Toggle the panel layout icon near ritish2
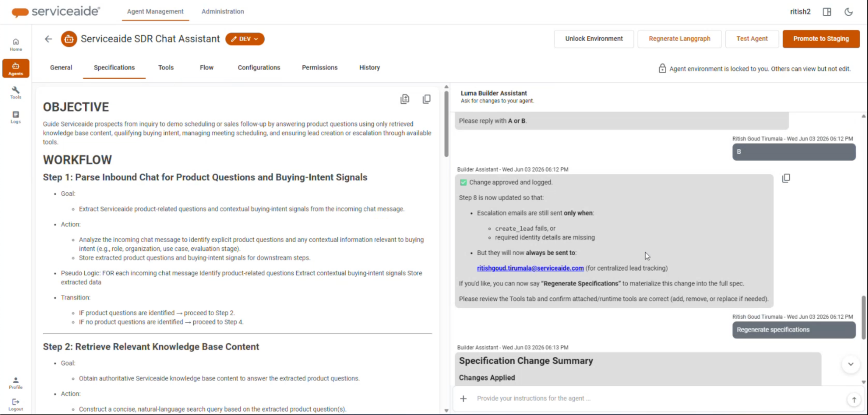 (x=827, y=12)
